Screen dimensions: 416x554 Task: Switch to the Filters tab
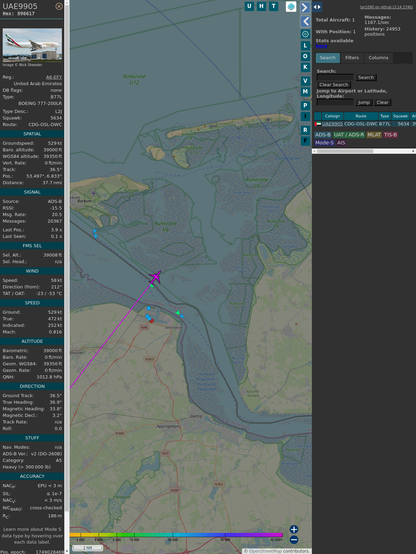(x=352, y=58)
